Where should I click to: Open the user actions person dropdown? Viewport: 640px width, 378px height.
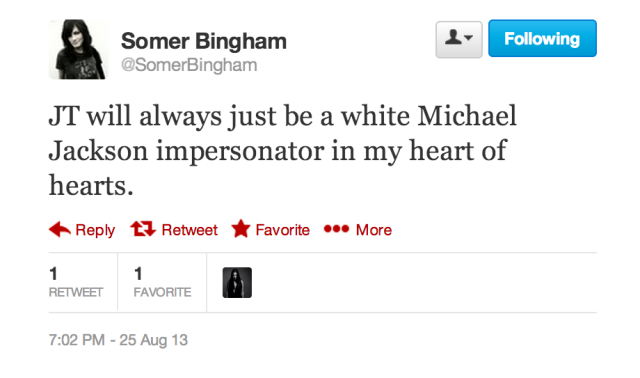pos(459,39)
